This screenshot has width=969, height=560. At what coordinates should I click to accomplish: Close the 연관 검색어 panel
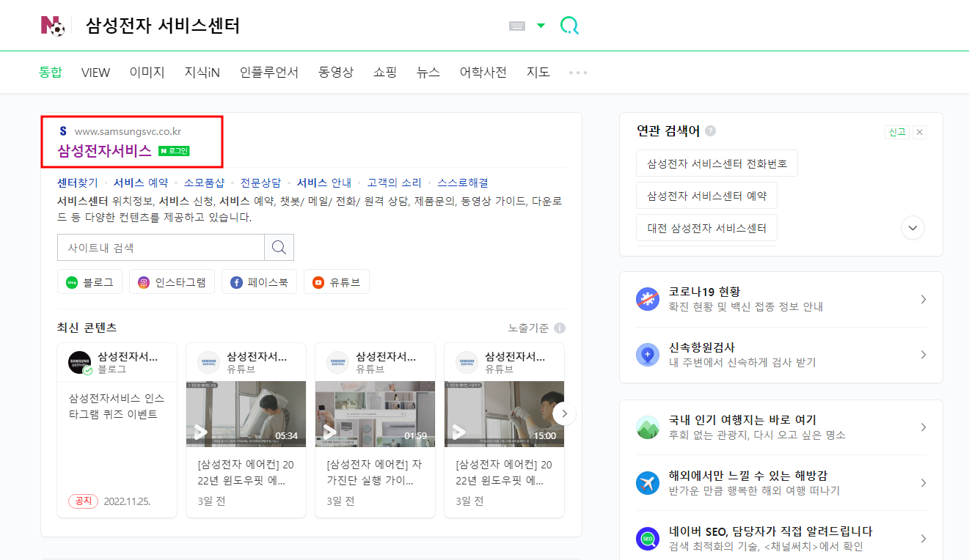tap(920, 132)
